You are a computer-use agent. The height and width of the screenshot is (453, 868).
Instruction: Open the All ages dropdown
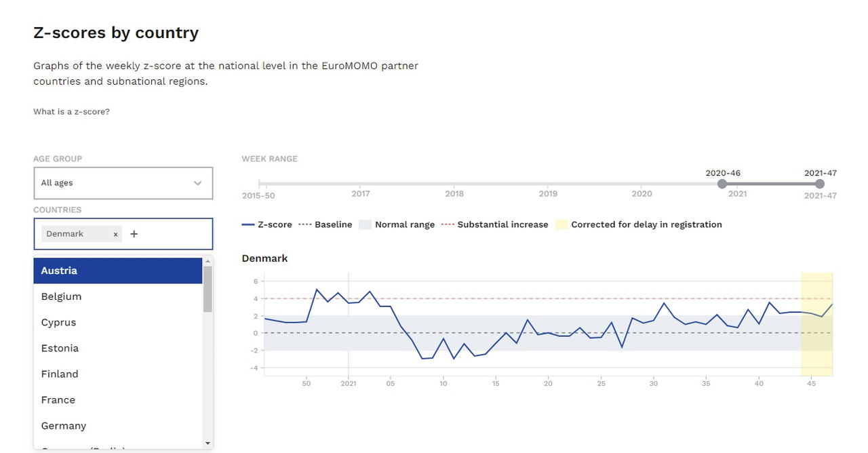pos(123,183)
